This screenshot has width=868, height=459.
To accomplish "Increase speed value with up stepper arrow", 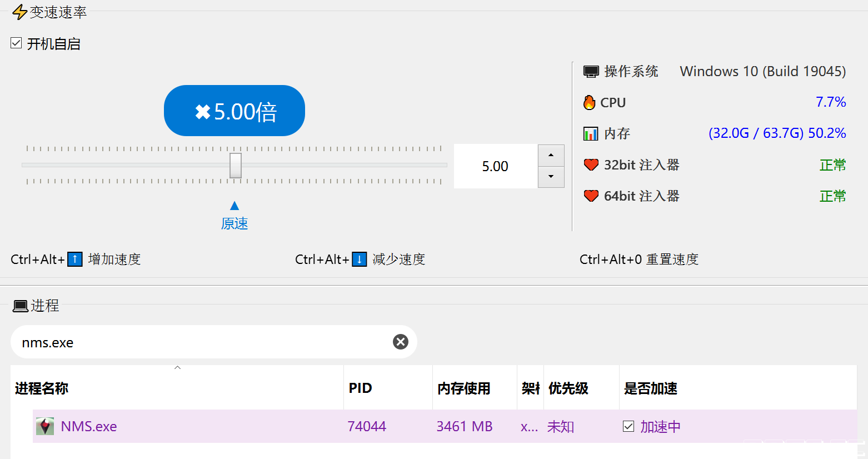I will (551, 155).
